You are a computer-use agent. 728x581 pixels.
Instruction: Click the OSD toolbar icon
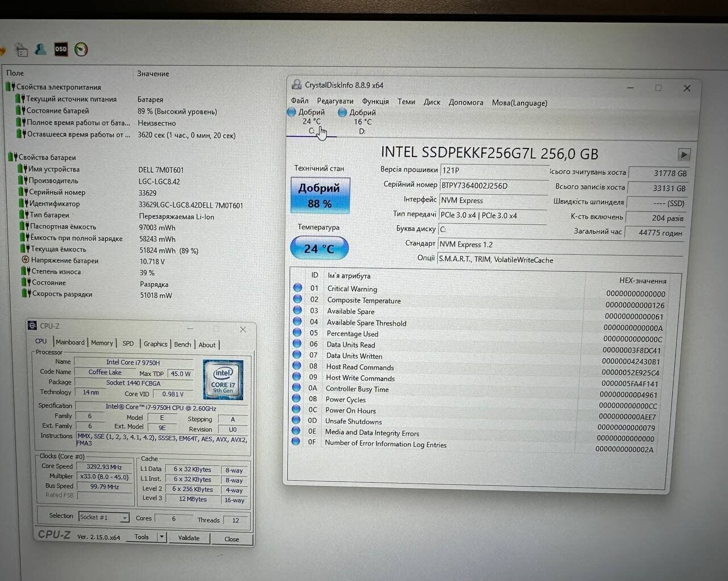(x=61, y=50)
